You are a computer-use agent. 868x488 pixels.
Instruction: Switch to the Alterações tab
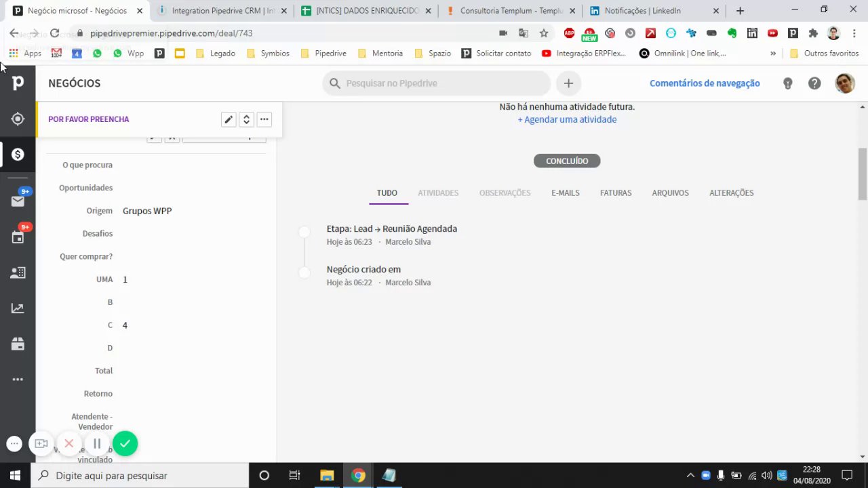tap(731, 193)
